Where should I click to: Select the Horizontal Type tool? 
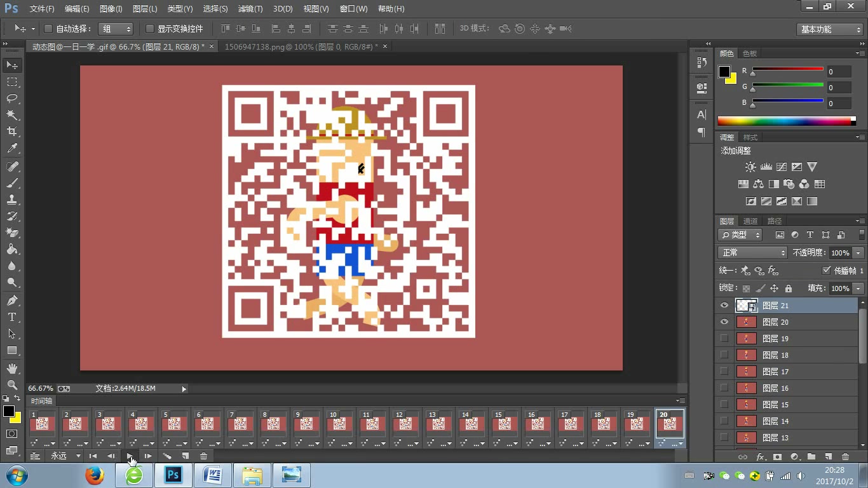tap(12, 317)
